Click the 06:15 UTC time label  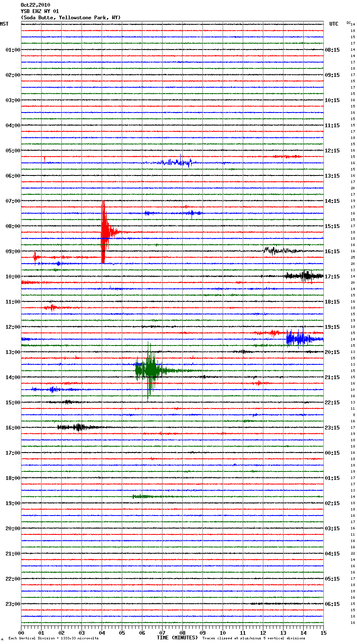332,604
